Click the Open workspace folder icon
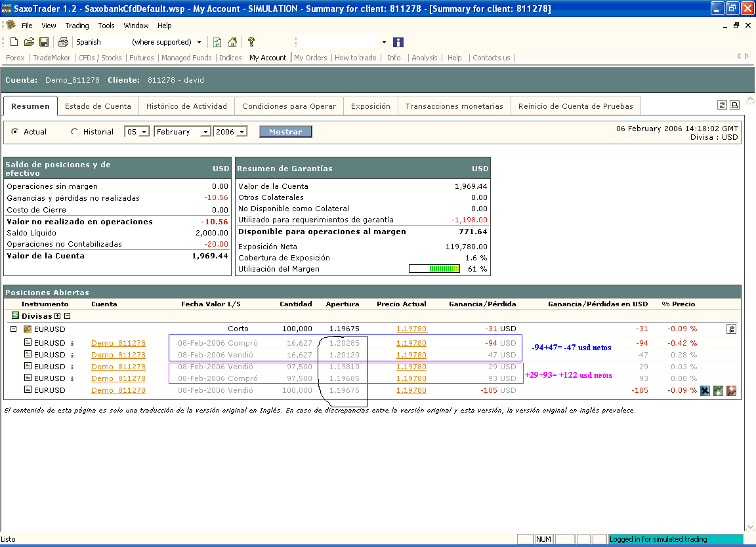The width and height of the screenshot is (756, 547). click(x=29, y=42)
